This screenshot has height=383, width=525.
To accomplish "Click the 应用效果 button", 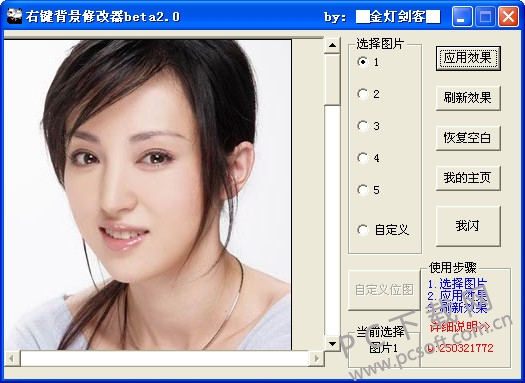I will (468, 58).
